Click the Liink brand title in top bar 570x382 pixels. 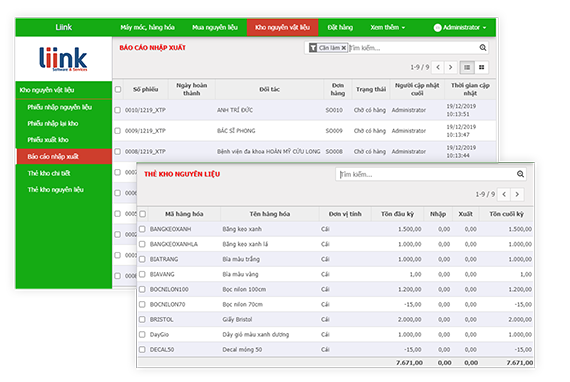64,27
